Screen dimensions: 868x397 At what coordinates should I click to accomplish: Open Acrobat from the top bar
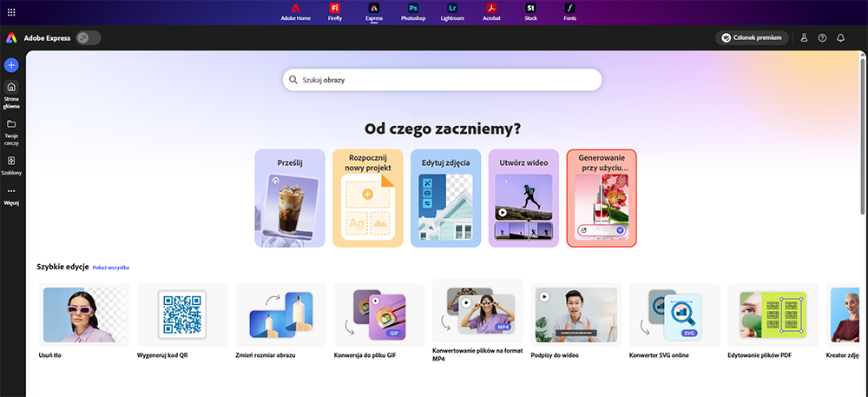(x=491, y=12)
